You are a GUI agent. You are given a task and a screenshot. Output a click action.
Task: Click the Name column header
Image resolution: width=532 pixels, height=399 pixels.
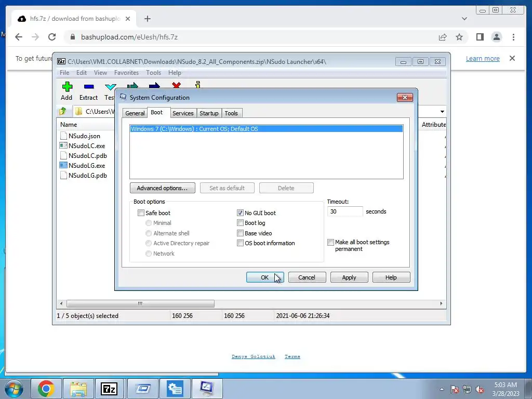point(69,125)
